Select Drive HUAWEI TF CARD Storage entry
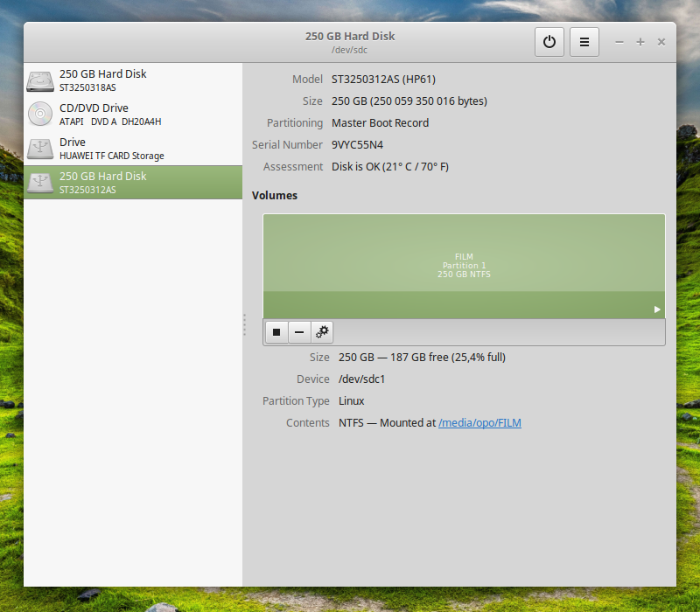This screenshot has height=612, width=700. click(x=133, y=149)
